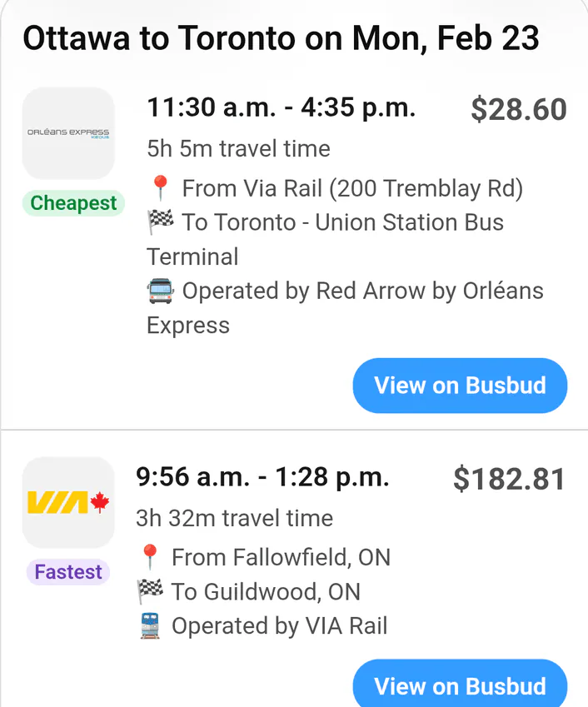Click View on Busbud for the VIA Rail trip
Viewport: 588px width, 707px height.
[x=459, y=686]
